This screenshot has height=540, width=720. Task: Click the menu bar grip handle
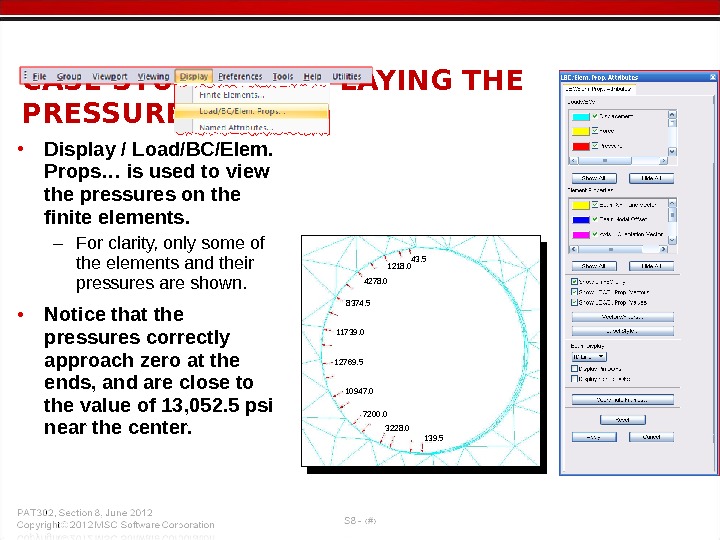click(25, 76)
